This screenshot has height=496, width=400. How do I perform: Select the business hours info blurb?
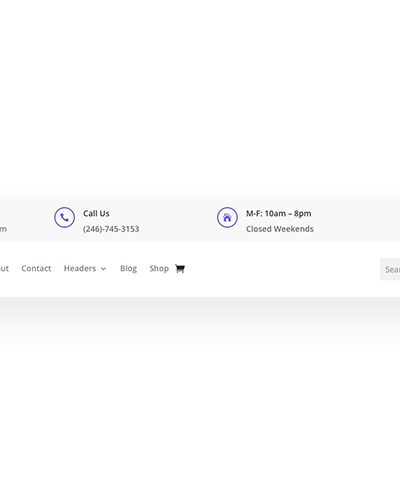coord(265,218)
